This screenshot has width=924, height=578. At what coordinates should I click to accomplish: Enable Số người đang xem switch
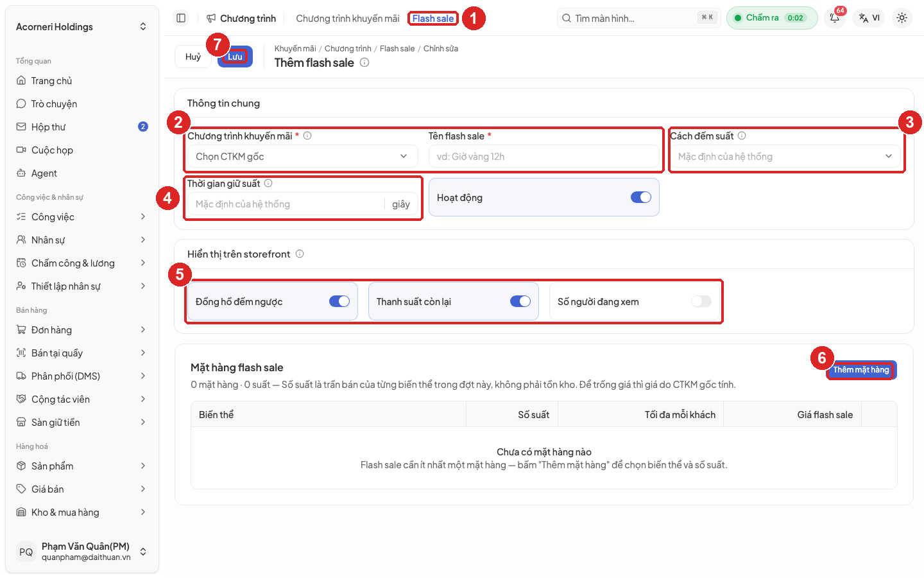pos(701,301)
